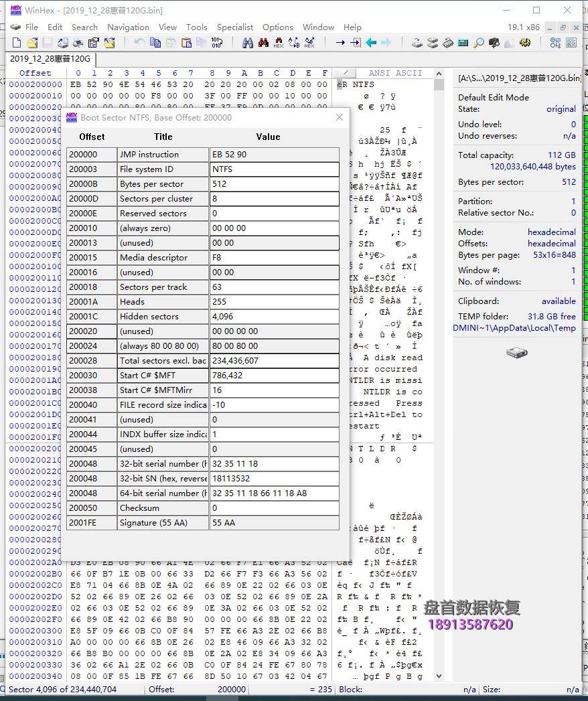Edit Start C# $MFT value 786,432
The width and height of the screenshot is (588, 701).
[x=274, y=375]
